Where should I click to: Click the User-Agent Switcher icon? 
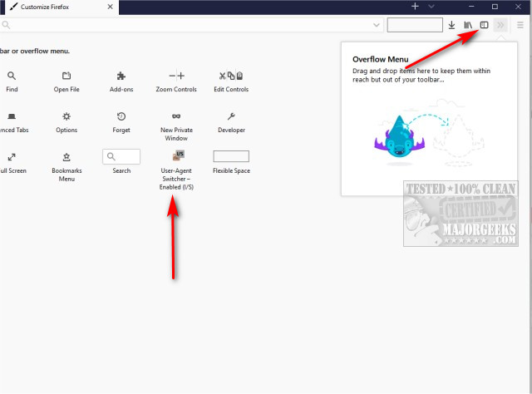[x=178, y=155]
